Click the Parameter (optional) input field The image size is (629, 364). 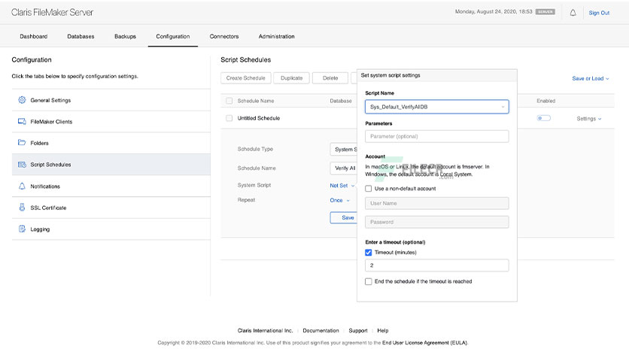(437, 136)
